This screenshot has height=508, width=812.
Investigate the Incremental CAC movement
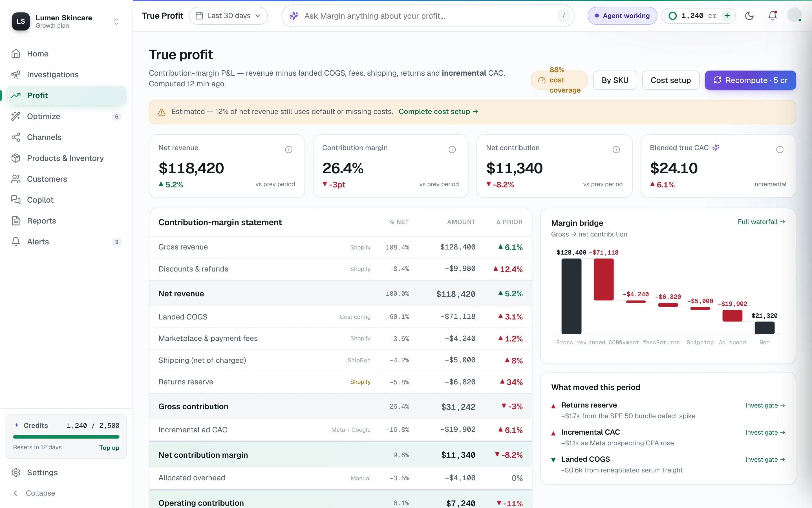tap(765, 432)
